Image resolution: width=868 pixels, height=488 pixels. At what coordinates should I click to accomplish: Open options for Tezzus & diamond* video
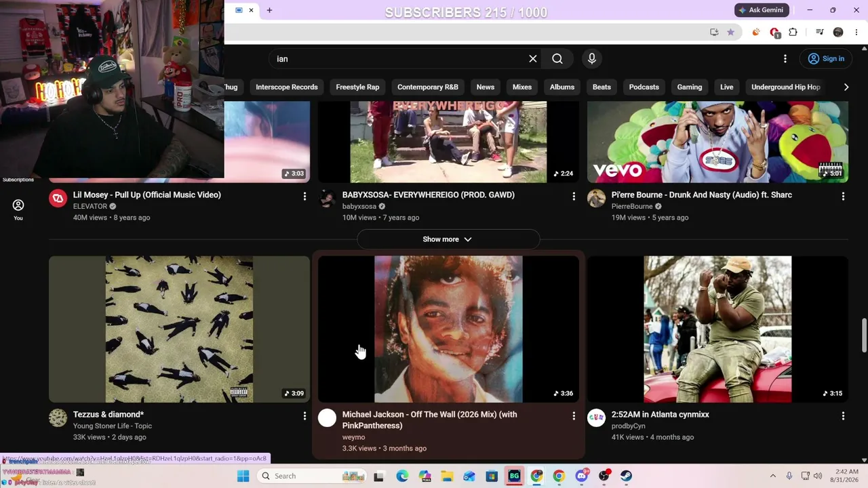pos(304,416)
